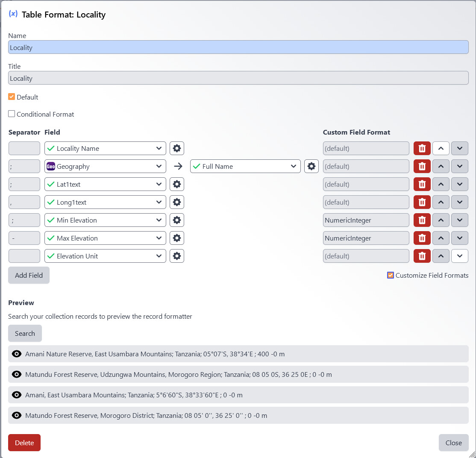476x458 pixels.
Task: Move Min Elevation row up
Action: (441, 220)
